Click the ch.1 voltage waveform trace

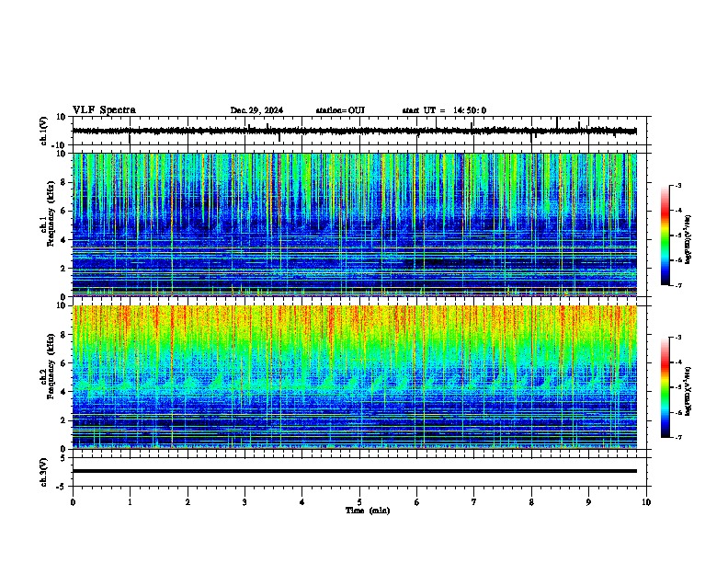click(354, 131)
